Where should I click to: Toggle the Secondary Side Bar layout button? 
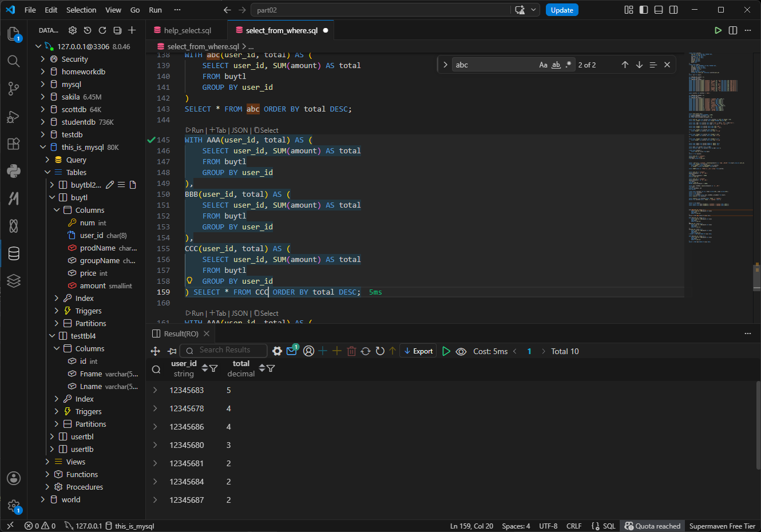pos(673,10)
